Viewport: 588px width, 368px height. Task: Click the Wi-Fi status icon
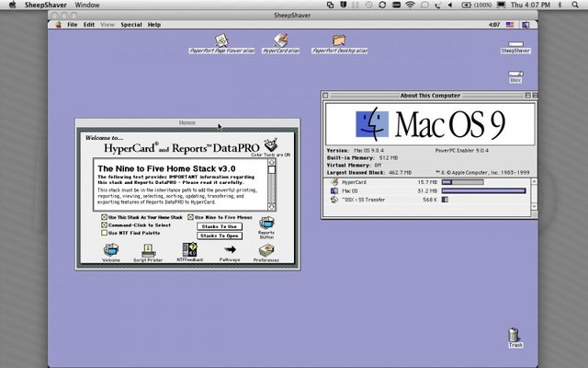point(411,5)
